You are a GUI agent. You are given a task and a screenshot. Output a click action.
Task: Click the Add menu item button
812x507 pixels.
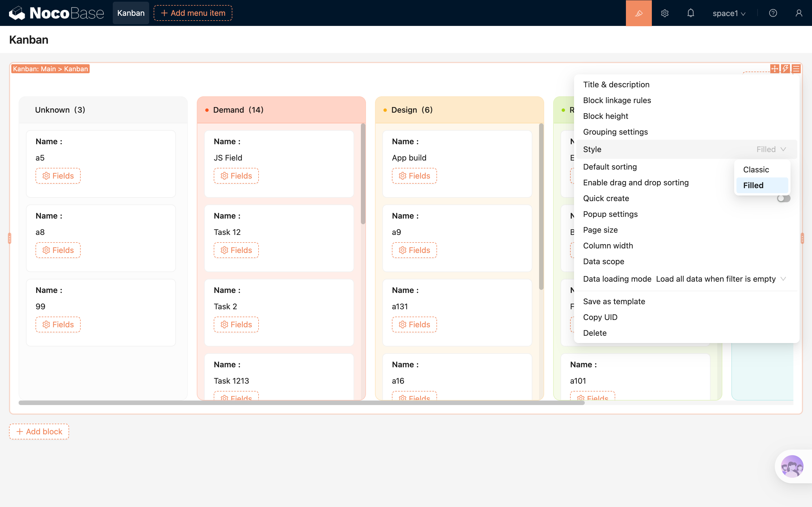(x=193, y=13)
